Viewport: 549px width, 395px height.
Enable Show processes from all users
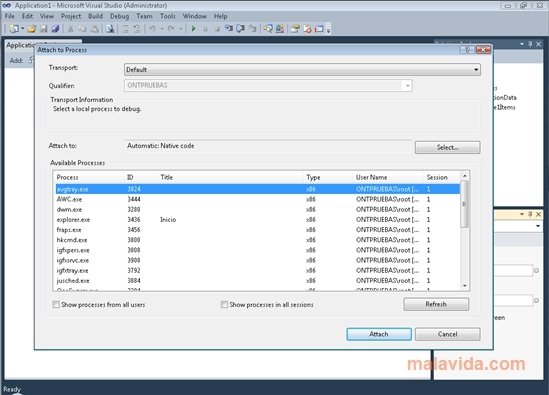(56, 304)
